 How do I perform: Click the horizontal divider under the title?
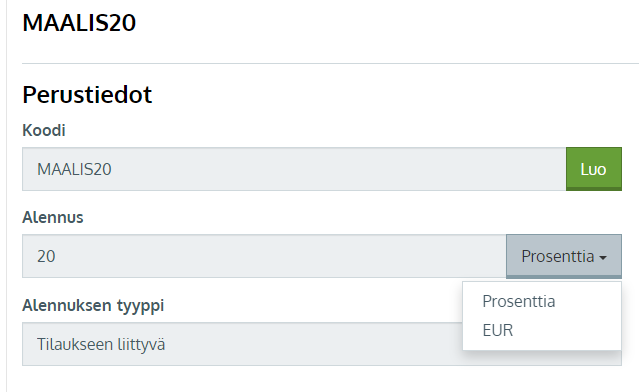[x=331, y=64]
